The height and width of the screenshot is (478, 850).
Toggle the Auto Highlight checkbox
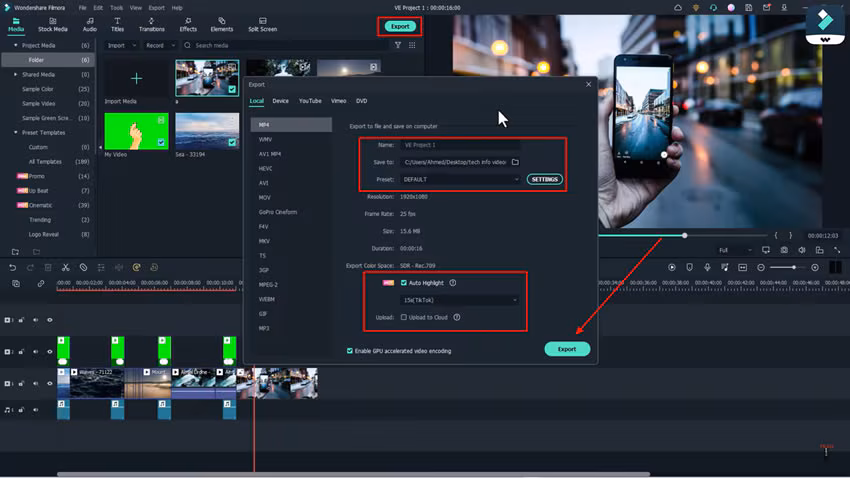403,283
